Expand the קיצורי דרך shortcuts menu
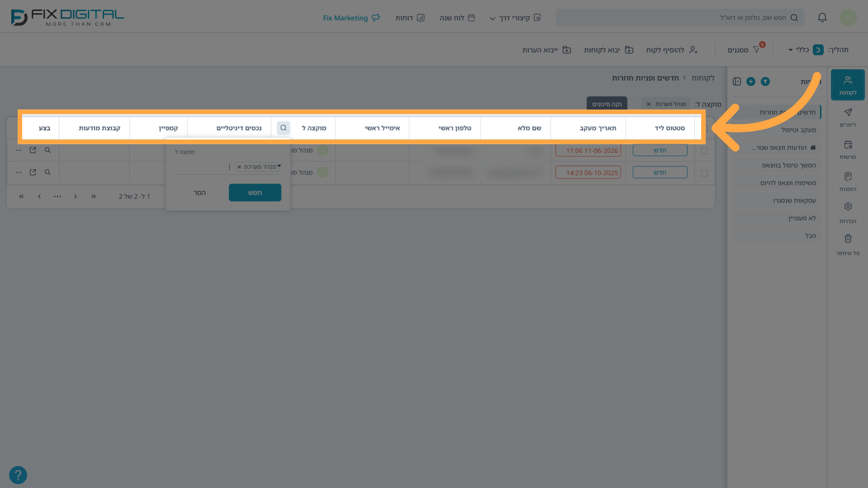This screenshot has width=868, height=488. click(515, 18)
